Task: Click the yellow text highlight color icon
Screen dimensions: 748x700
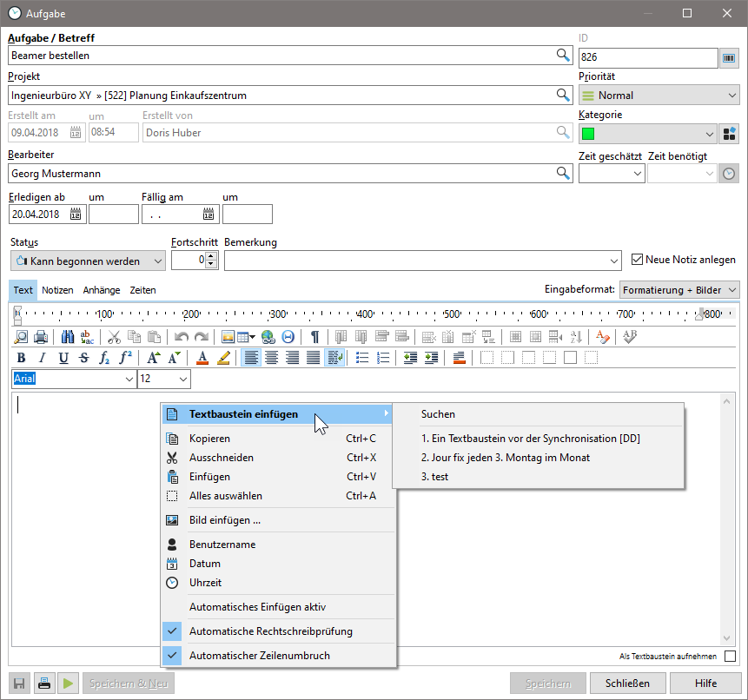Action: coord(223,358)
